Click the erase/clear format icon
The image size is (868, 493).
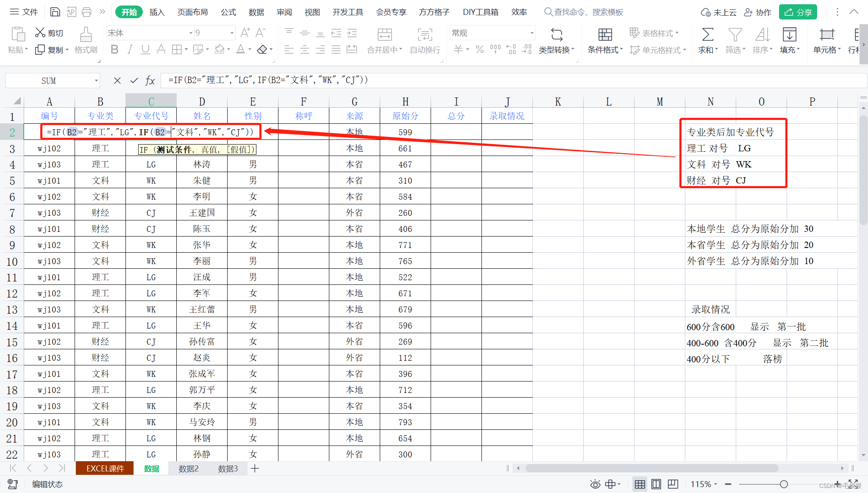pyautogui.click(x=262, y=50)
